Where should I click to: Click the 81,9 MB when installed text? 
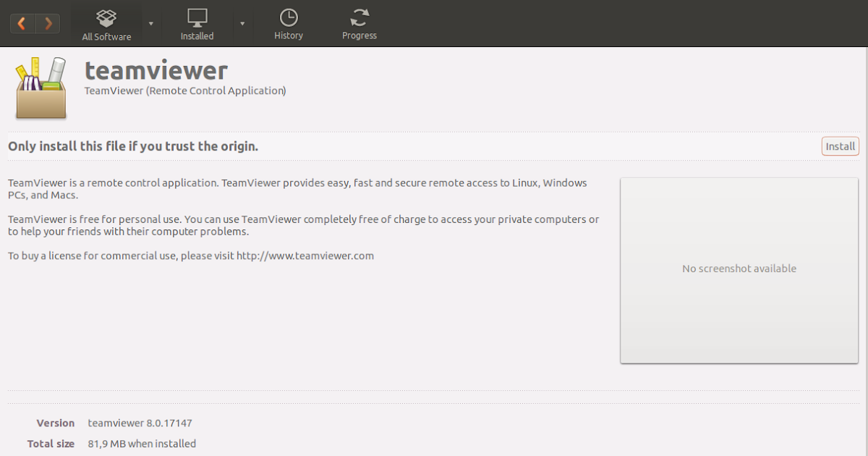[x=142, y=444]
